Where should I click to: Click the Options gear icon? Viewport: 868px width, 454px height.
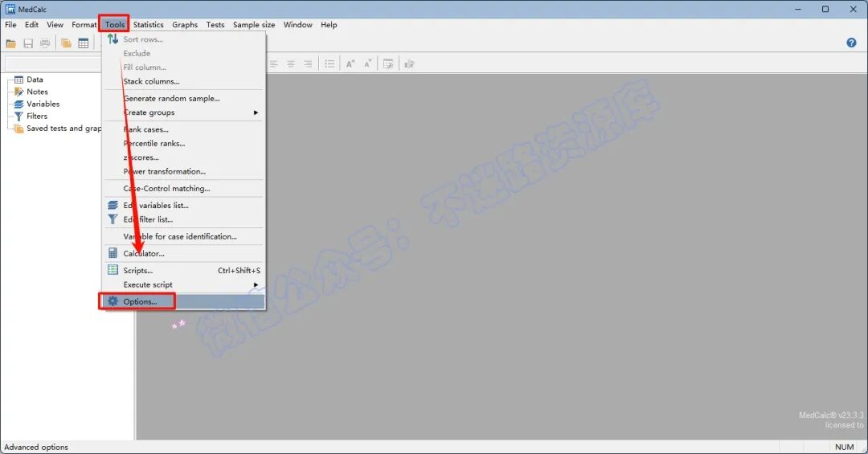113,301
